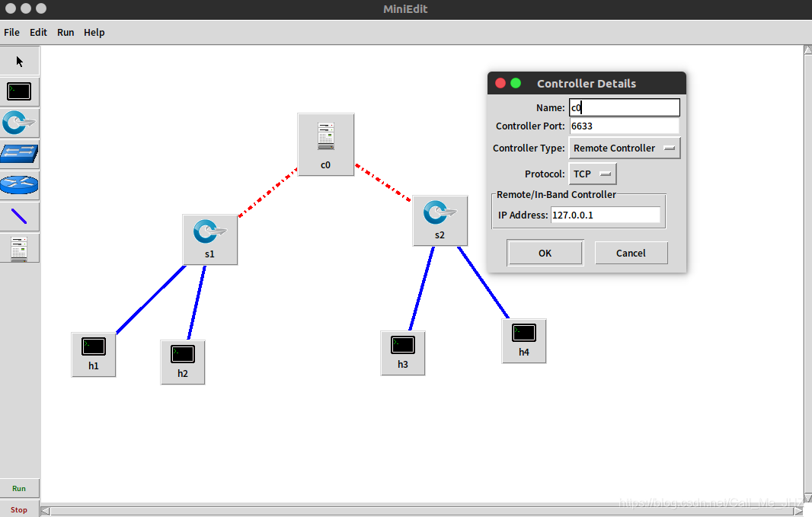Click the blue link between s2 and h3
This screenshot has width=812, height=517.
click(421, 289)
